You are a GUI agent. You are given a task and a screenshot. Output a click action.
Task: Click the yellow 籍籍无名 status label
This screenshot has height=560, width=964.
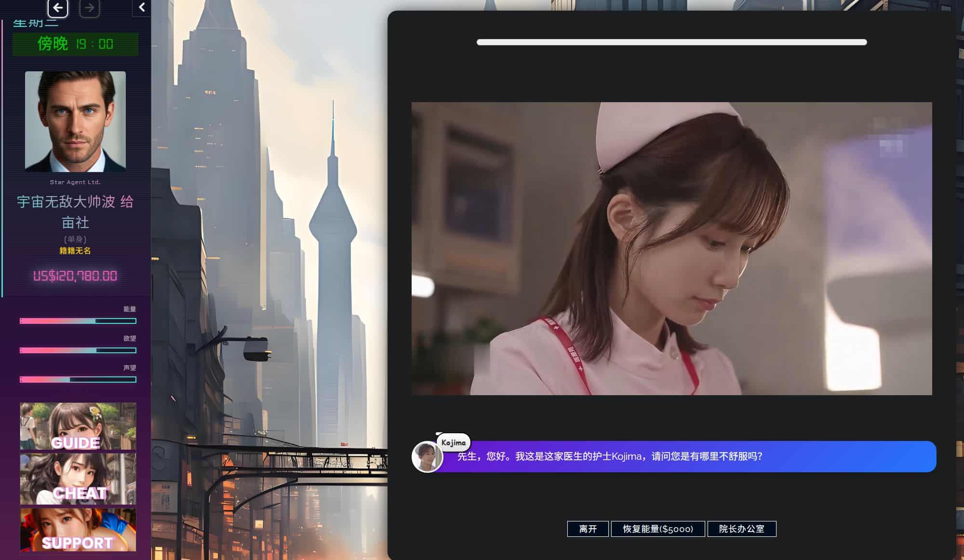pos(75,251)
